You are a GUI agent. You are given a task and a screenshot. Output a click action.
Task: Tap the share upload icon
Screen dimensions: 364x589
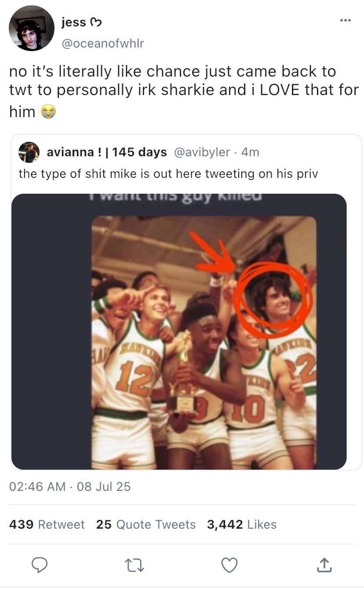323,564
